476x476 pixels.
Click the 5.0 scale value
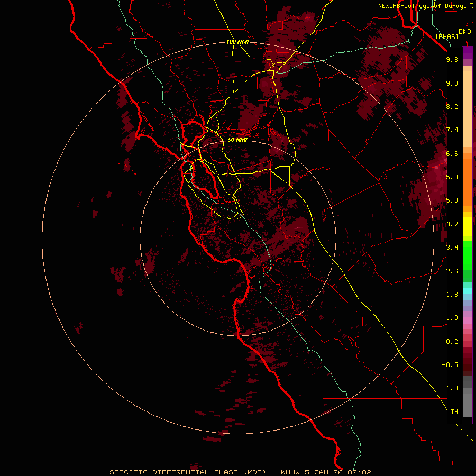coord(452,200)
